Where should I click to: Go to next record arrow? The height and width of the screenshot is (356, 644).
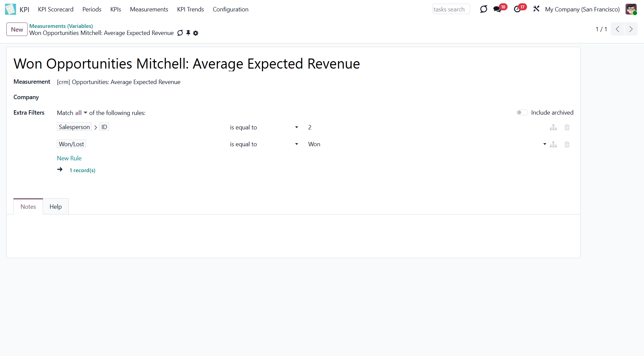pos(631,29)
